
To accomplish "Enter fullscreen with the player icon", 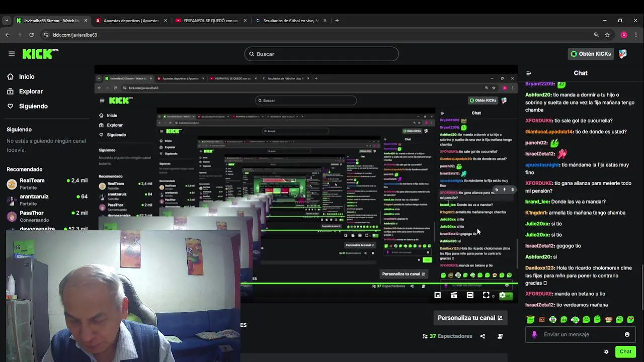I will click(486, 295).
